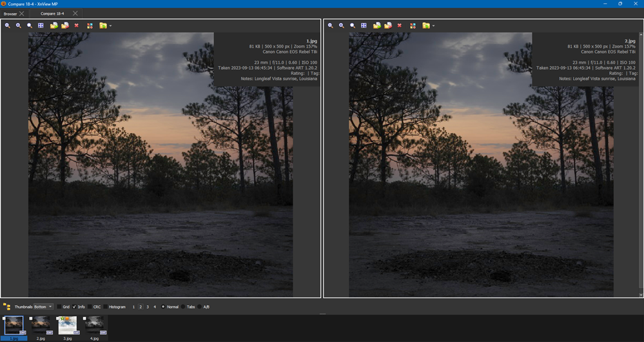Expand the right pane folder dropdown arrow

pos(434,26)
